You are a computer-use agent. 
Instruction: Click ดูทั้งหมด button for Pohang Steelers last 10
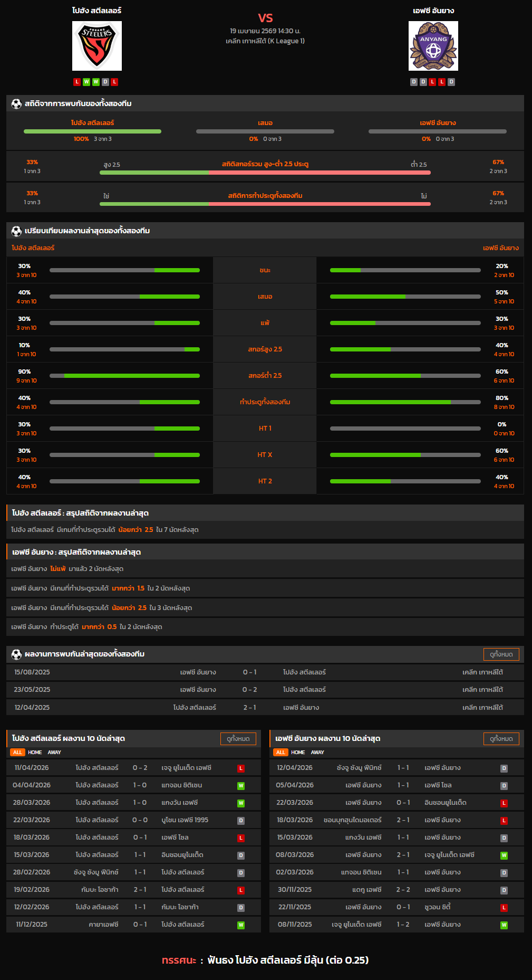click(238, 739)
